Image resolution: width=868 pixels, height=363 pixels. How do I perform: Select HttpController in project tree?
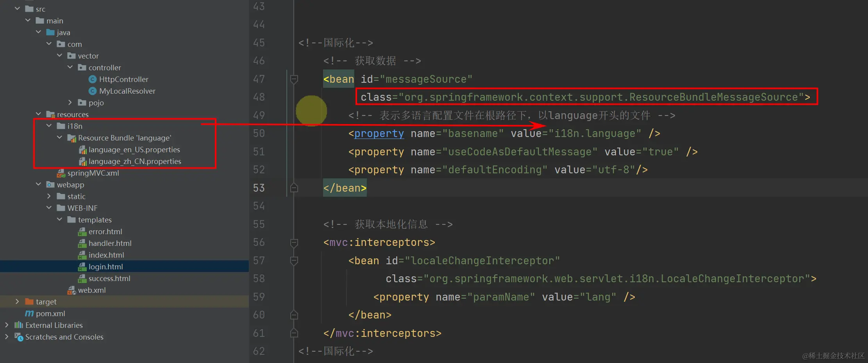[x=124, y=79]
